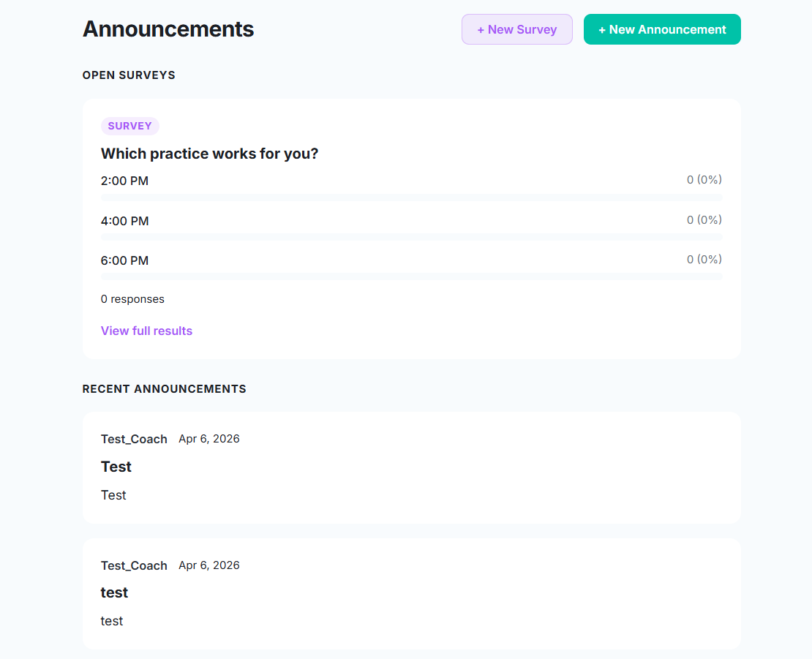Open the announcement titled 'Test'
This screenshot has width=812, height=659.
click(x=116, y=466)
